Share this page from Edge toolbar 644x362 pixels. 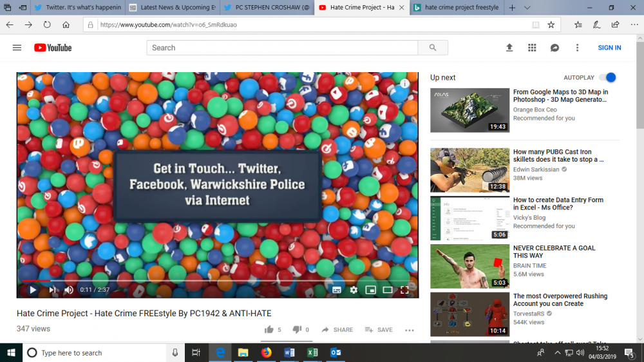point(615,24)
